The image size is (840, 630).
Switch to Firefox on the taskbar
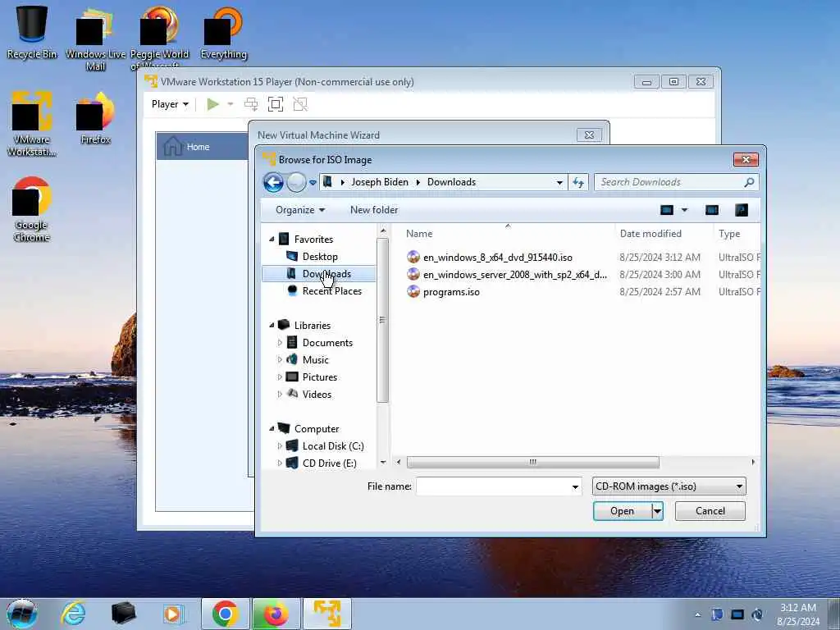click(276, 614)
